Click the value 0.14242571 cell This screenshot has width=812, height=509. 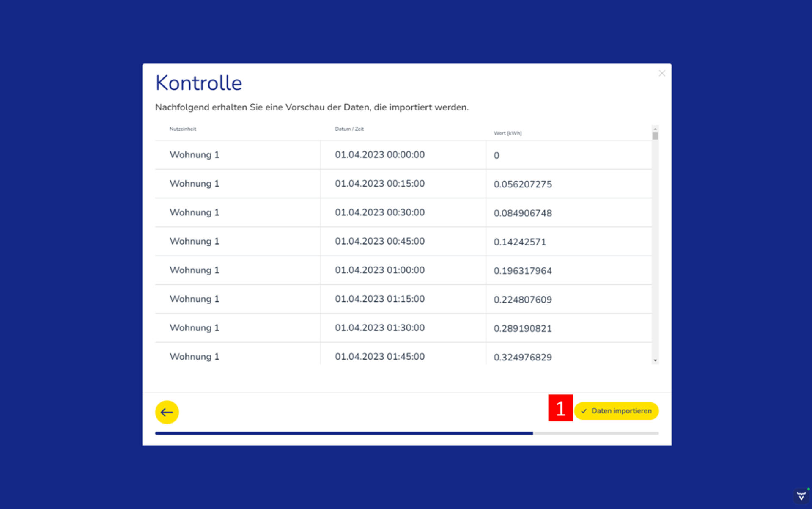click(x=519, y=242)
